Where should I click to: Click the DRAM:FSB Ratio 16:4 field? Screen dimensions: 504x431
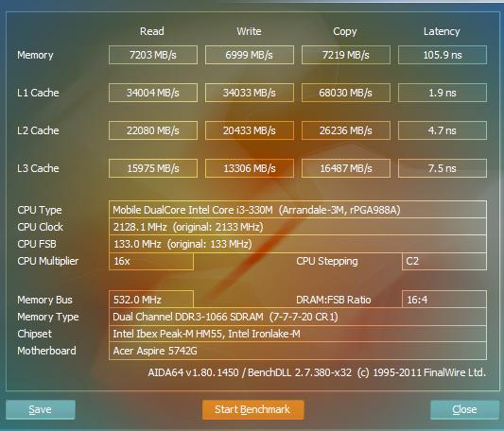coord(444,300)
